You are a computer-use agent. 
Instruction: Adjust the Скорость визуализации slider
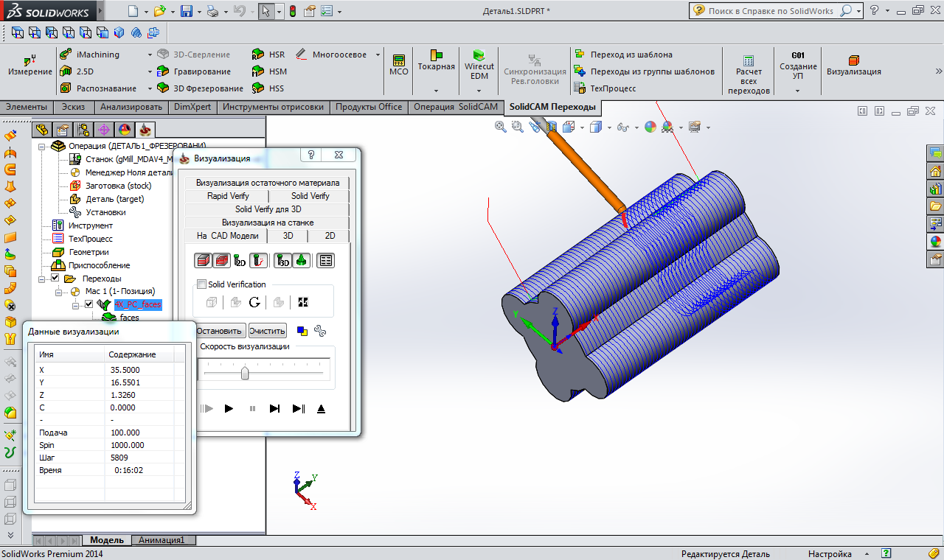245,374
